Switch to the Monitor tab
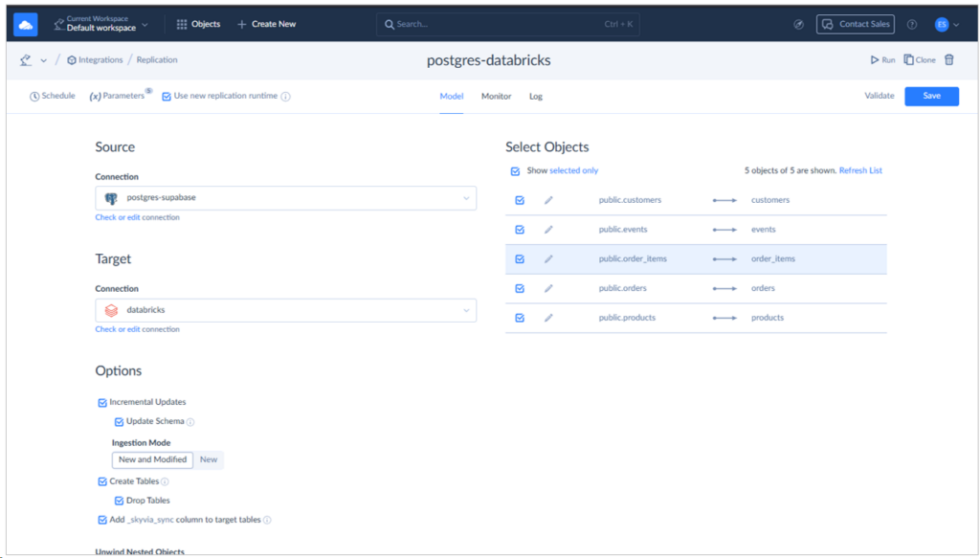 (x=497, y=97)
